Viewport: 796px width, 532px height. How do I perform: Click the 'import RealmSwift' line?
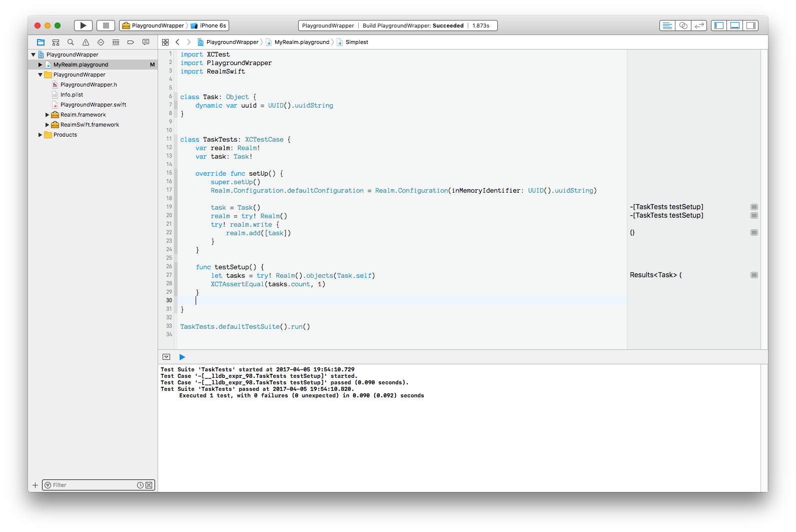click(213, 71)
